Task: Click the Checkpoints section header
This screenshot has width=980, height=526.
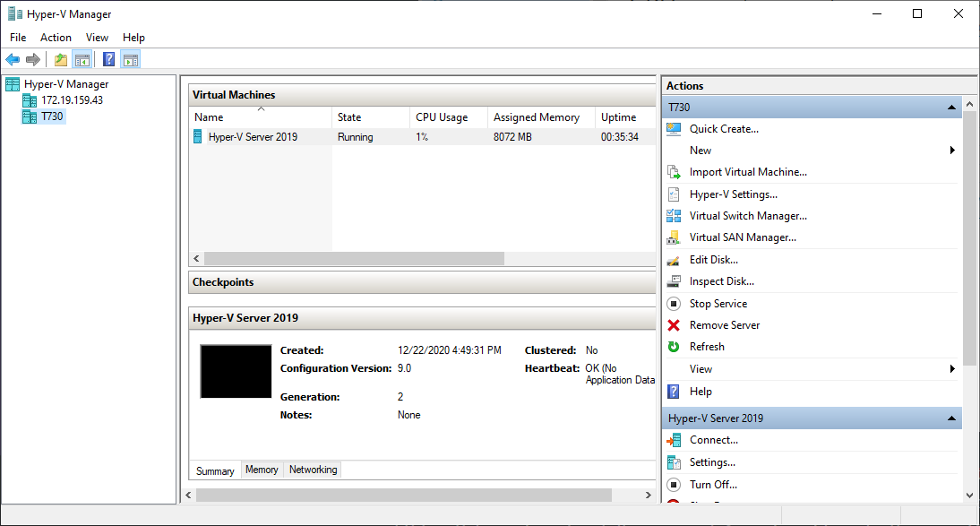Action: tap(422, 282)
